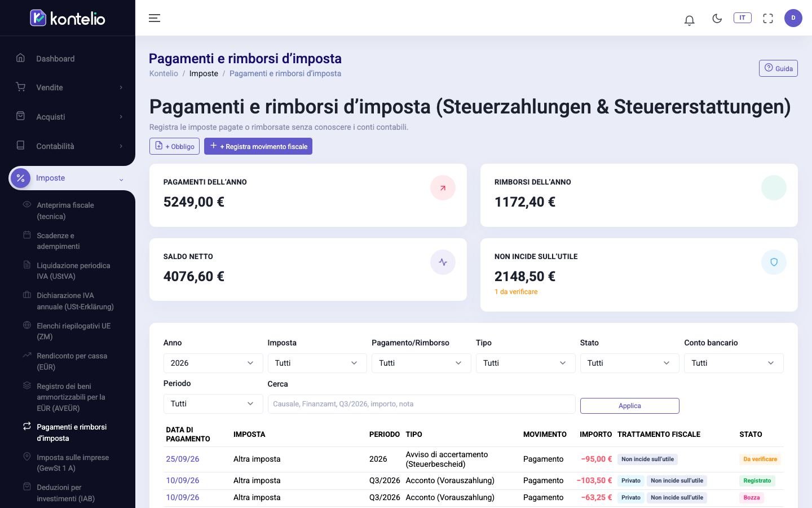
Task: Click the shield icon in Non incide card
Action: pyautogui.click(x=774, y=262)
